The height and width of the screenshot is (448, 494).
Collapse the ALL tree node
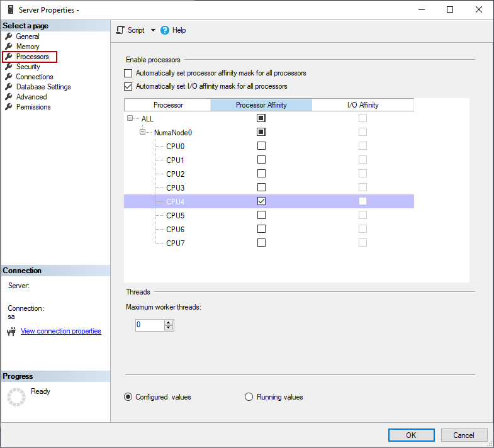tap(130, 118)
